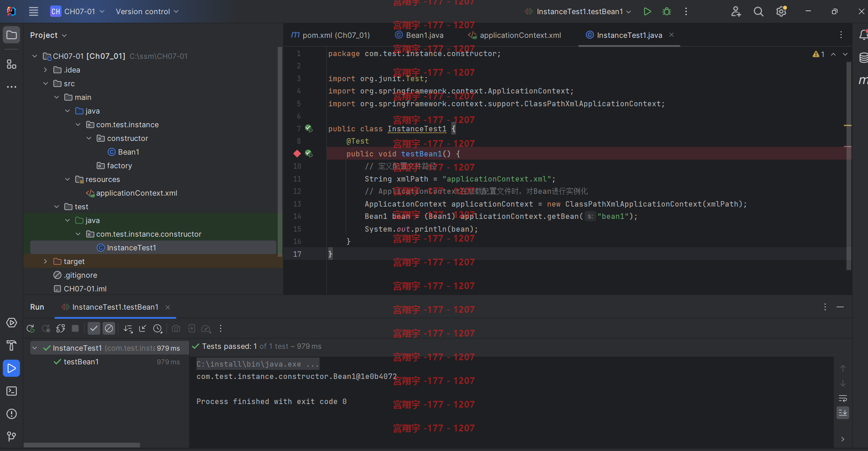
Task: Toggle auto-test rerun icon
Action: tap(61, 328)
